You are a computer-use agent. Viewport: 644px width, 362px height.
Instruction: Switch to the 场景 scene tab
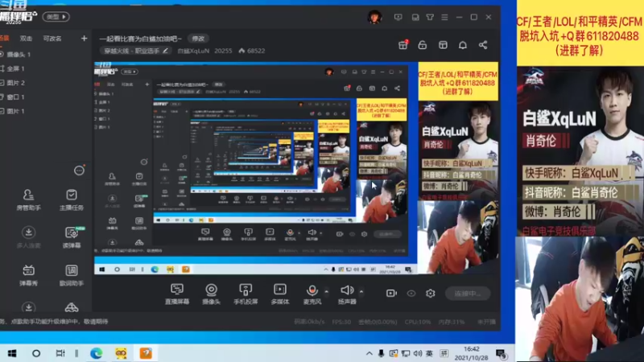click(x=4, y=38)
